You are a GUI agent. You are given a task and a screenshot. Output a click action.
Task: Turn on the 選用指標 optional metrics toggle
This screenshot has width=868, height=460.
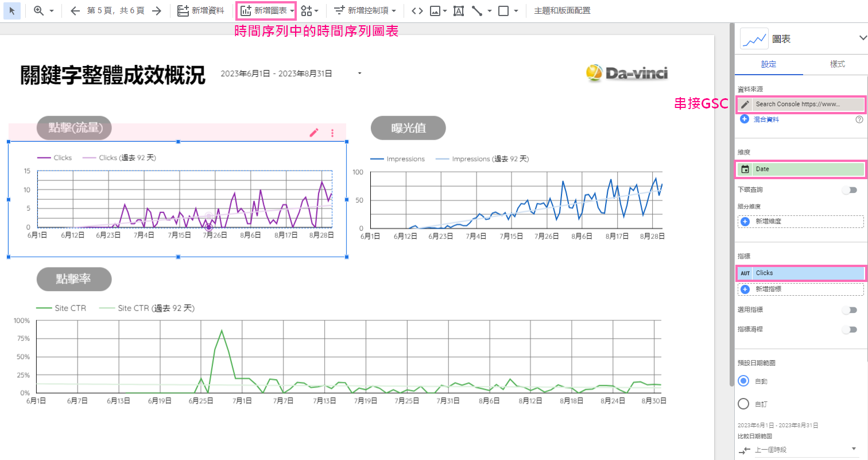click(x=849, y=310)
